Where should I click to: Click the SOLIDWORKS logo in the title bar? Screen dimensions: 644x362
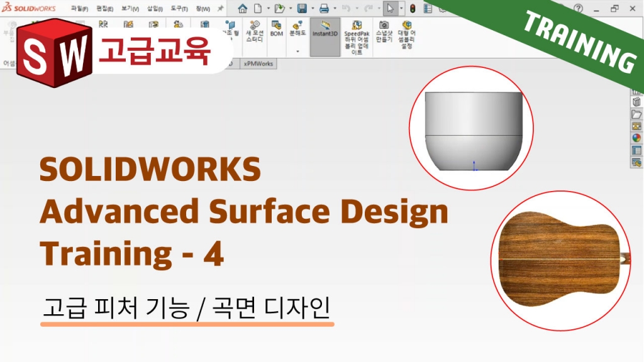[29, 8]
